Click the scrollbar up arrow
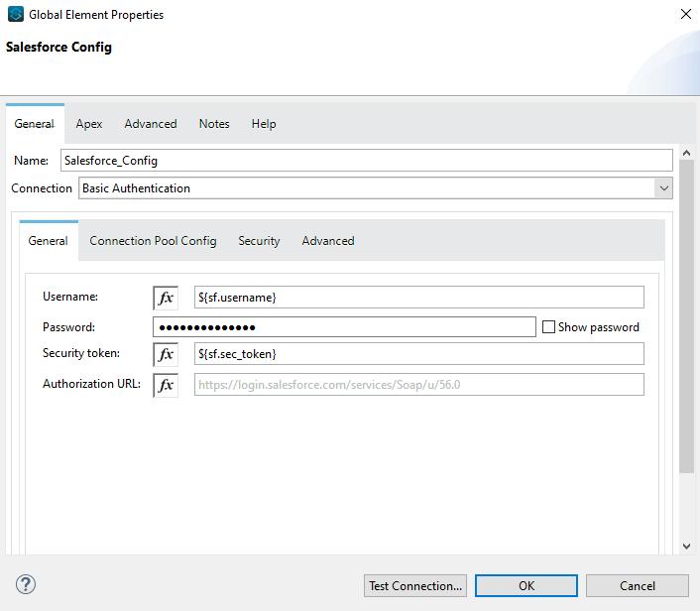This screenshot has height=611, width=700. coord(686,153)
